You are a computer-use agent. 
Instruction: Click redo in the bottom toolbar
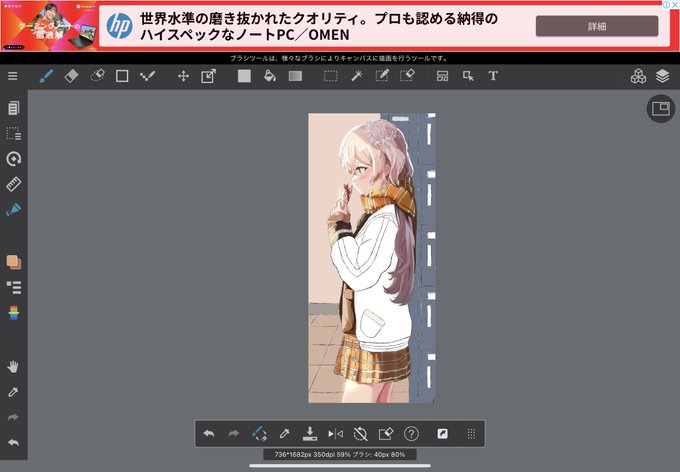[234, 433]
